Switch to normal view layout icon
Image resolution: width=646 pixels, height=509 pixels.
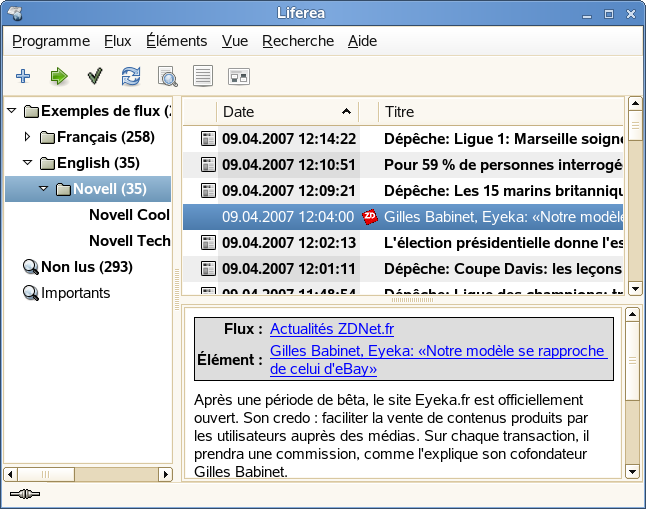203,76
